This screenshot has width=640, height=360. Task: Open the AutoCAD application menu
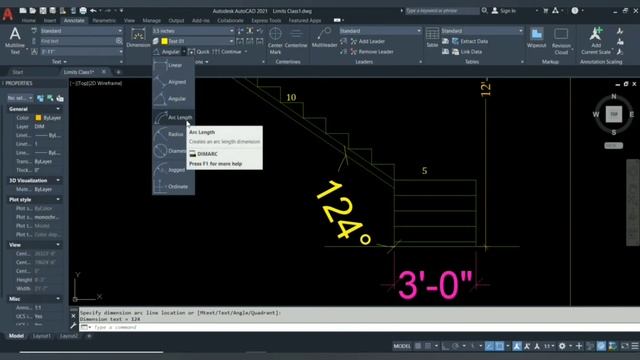point(8,15)
